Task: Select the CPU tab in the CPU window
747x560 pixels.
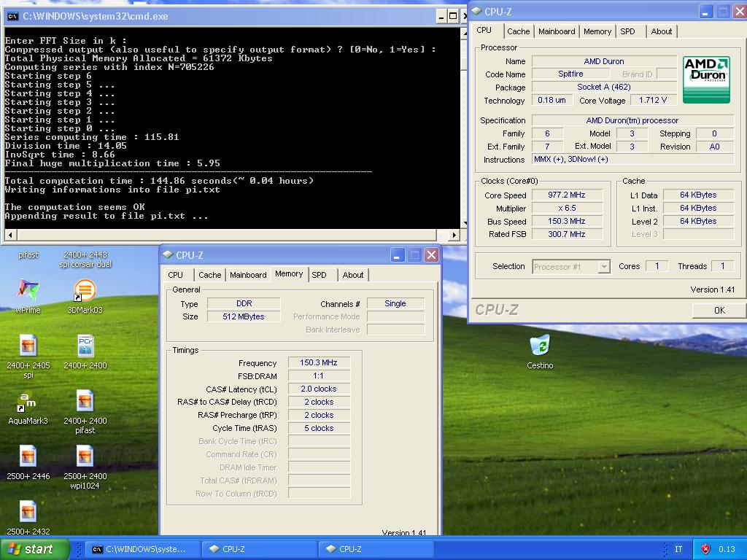Action: (x=484, y=30)
